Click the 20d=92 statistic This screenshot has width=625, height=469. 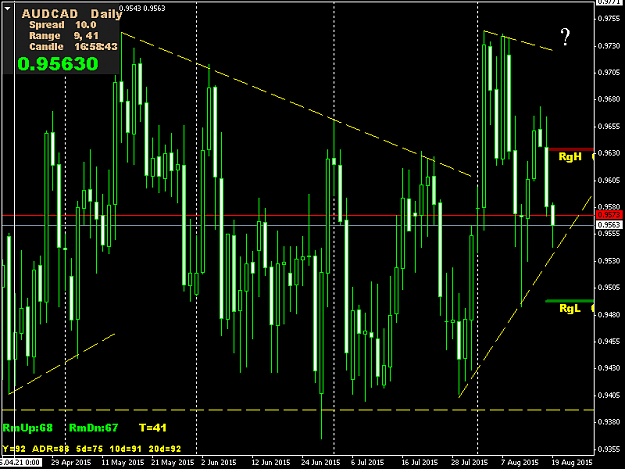(165, 449)
